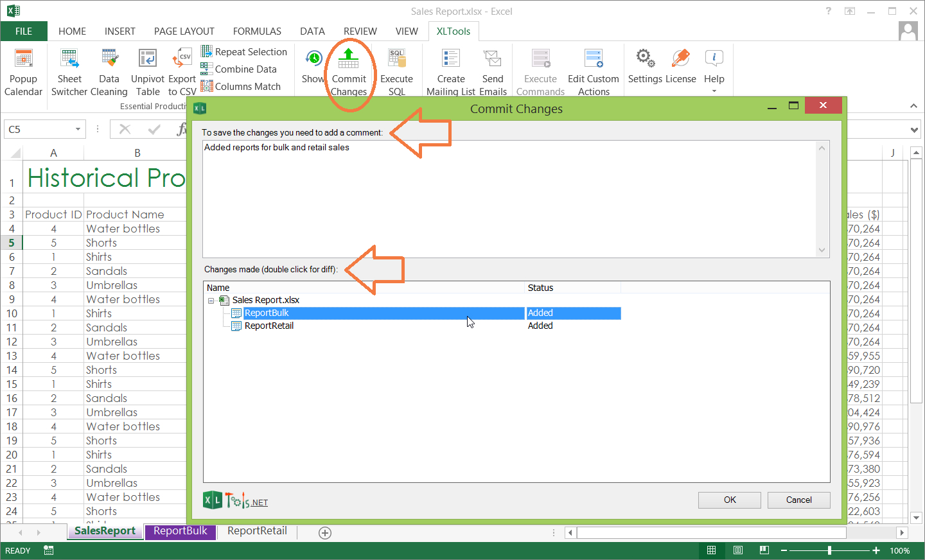The image size is (925, 560).
Task: Open the Name Box dropdown
Action: [x=78, y=129]
